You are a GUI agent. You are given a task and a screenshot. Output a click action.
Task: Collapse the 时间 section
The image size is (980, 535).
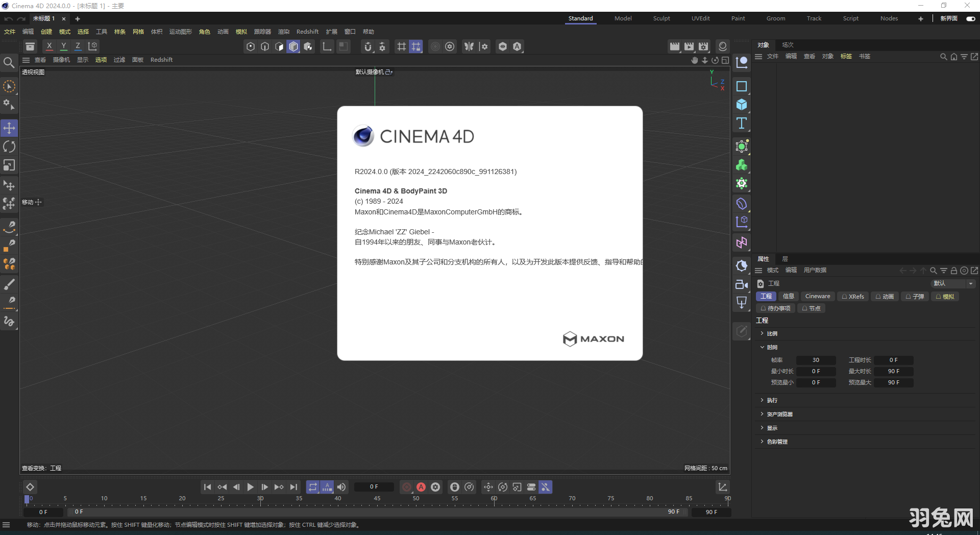point(771,347)
